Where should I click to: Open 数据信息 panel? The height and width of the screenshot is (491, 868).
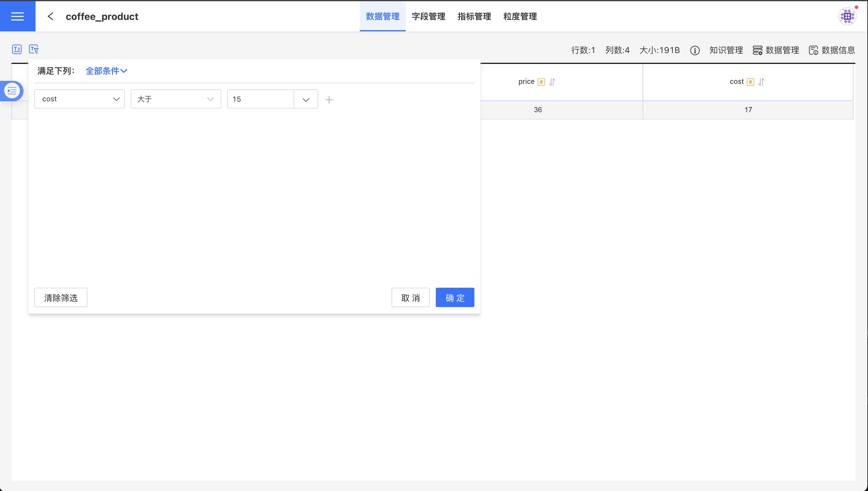click(x=832, y=50)
